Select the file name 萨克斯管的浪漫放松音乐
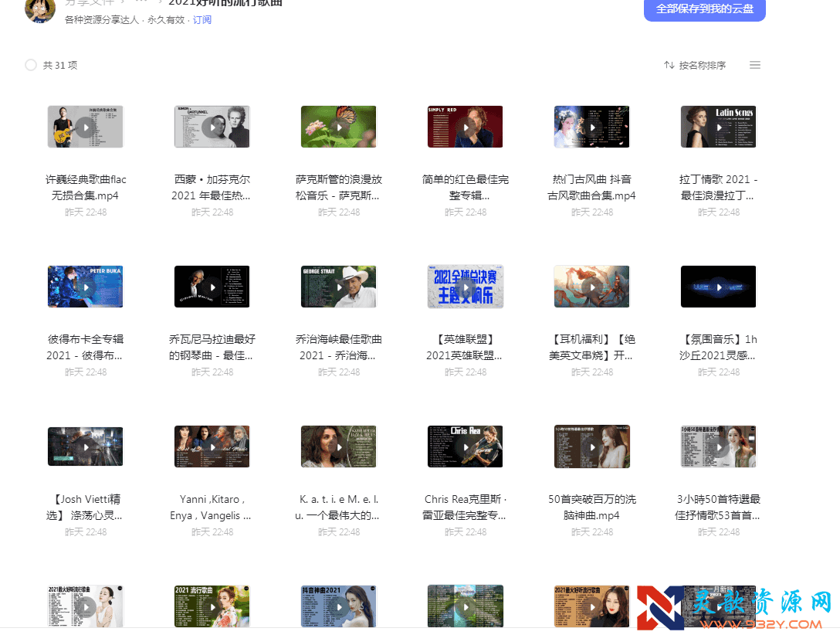 [339, 188]
